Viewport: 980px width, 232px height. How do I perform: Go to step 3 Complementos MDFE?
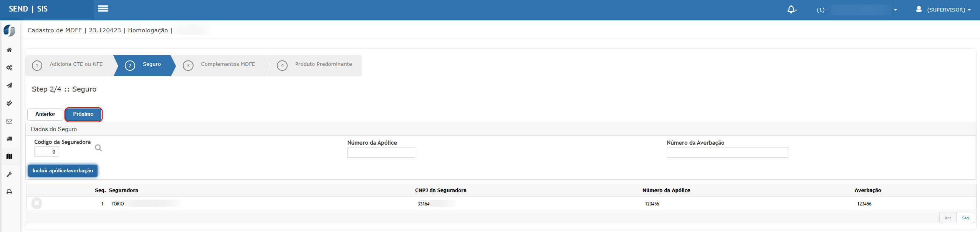220,65
